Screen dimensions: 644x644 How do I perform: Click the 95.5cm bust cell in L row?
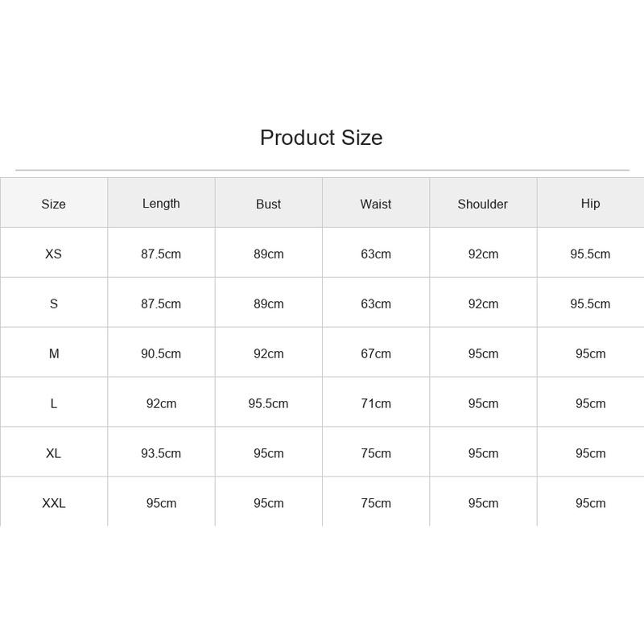(x=268, y=404)
